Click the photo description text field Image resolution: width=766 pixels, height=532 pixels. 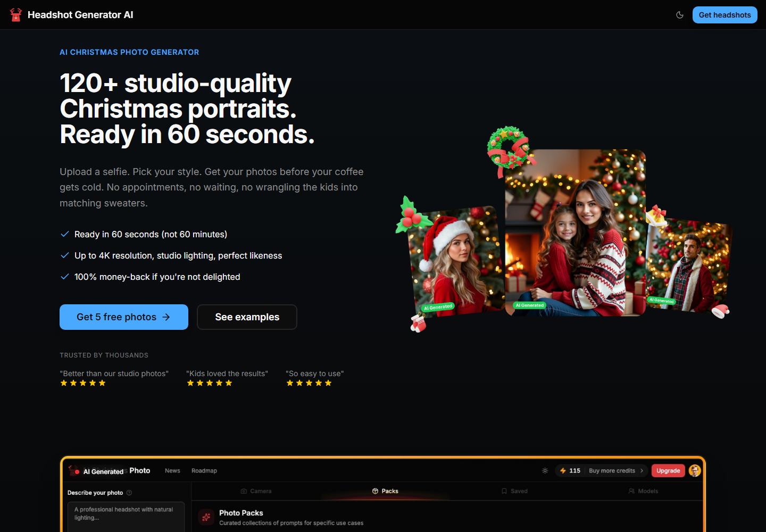click(126, 516)
